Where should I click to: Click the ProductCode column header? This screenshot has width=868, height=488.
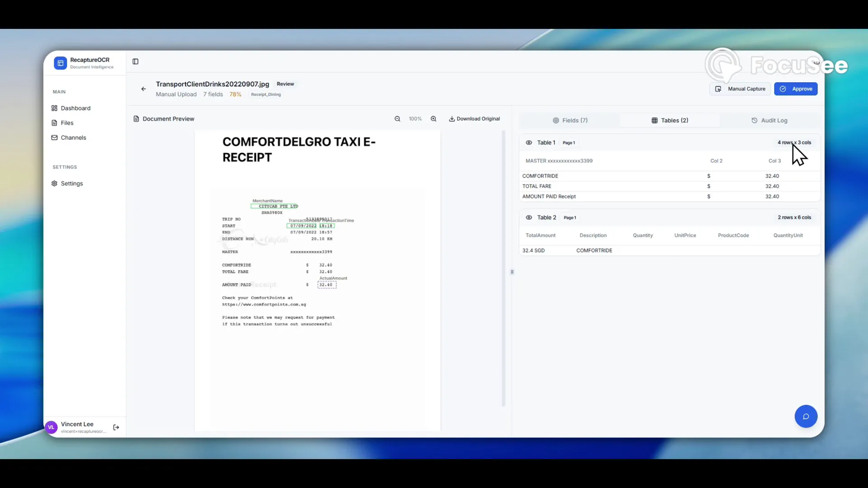click(733, 235)
